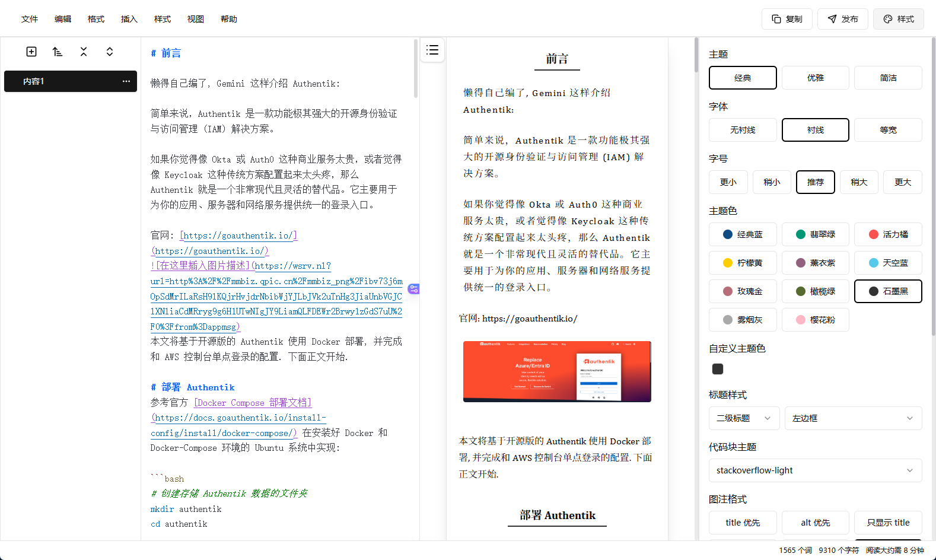This screenshot has height=560, width=936.
Task: Open the more options menu on 内容1
Action: 126,81
